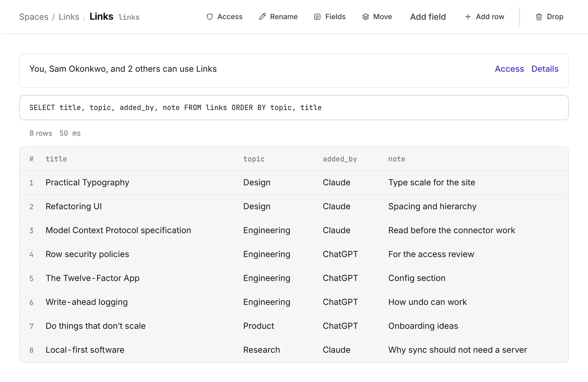
Task: Click the 50 ms query time
Action: coord(70,133)
